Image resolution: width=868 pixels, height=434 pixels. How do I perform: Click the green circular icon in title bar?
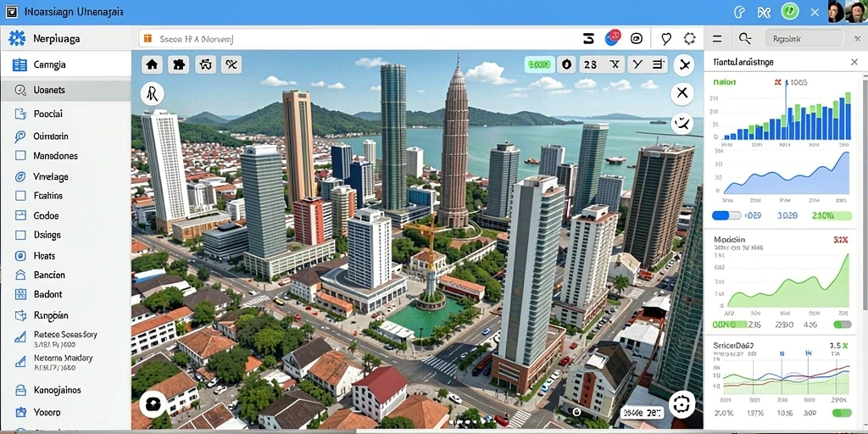[x=790, y=12]
